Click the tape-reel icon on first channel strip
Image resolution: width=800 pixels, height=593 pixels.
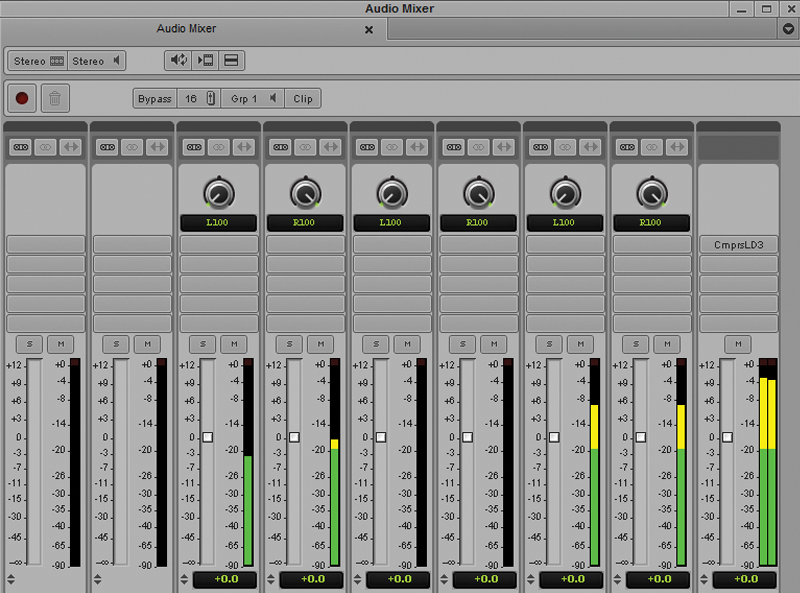[x=21, y=147]
